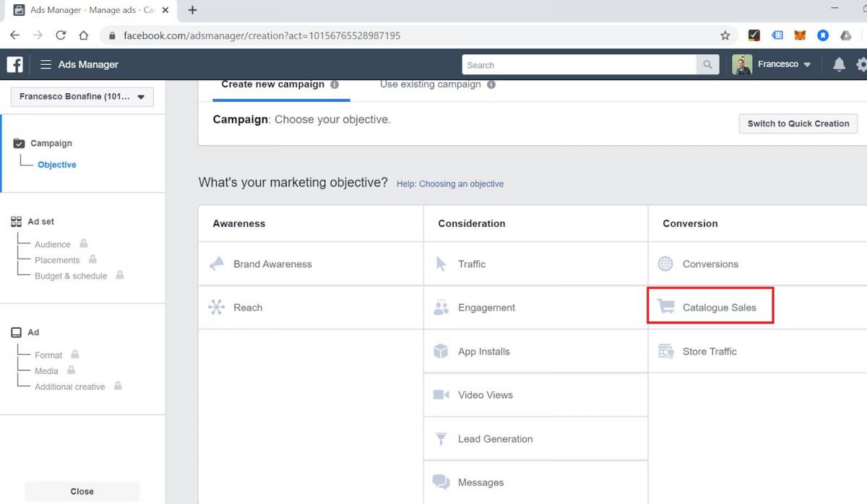
Task: Reload the page in browser toolbar
Action: coord(61,35)
